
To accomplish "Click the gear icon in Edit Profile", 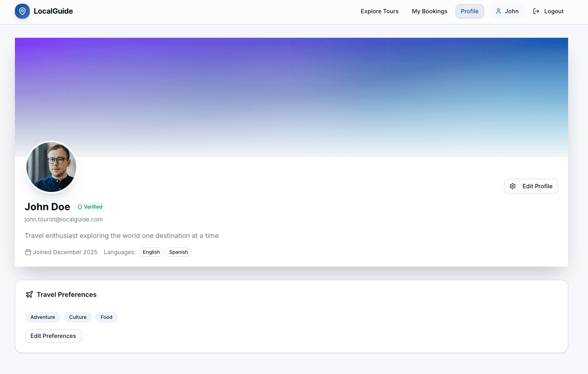I will pyautogui.click(x=513, y=186).
